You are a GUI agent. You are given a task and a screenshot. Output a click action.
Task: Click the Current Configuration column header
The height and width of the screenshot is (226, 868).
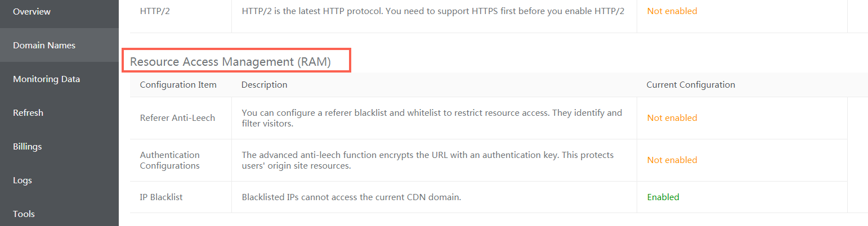coord(691,85)
